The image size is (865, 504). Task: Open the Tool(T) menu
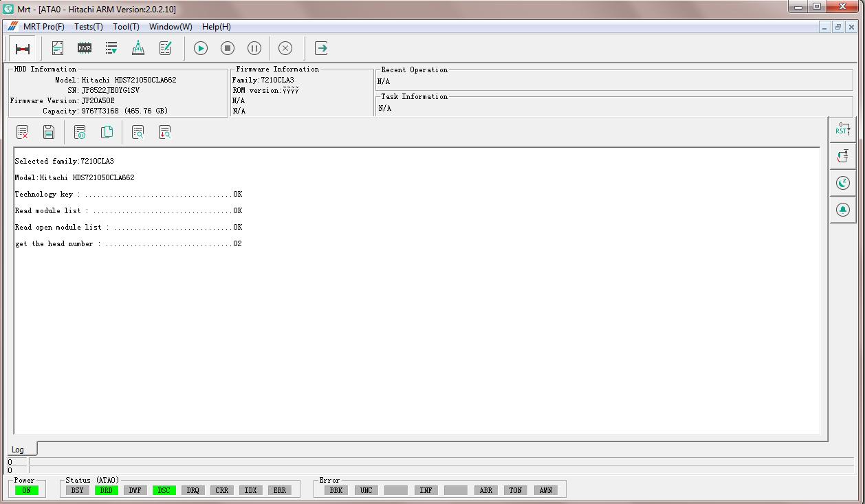point(127,27)
